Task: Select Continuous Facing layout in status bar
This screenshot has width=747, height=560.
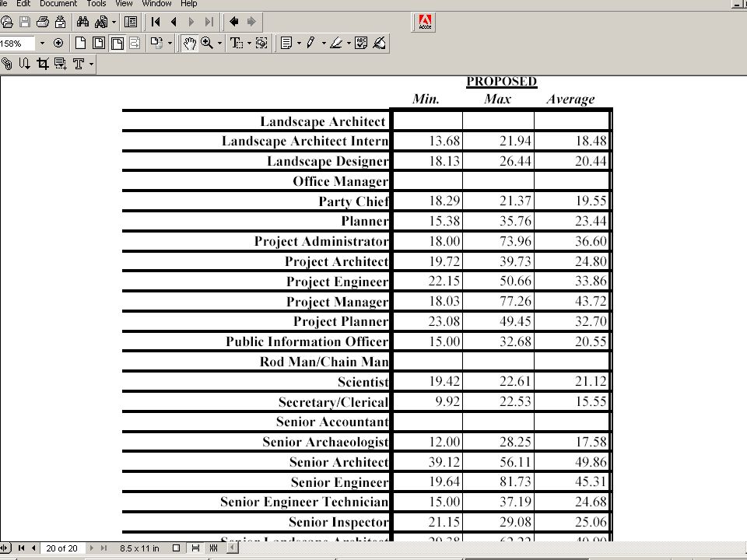Action: 213,548
